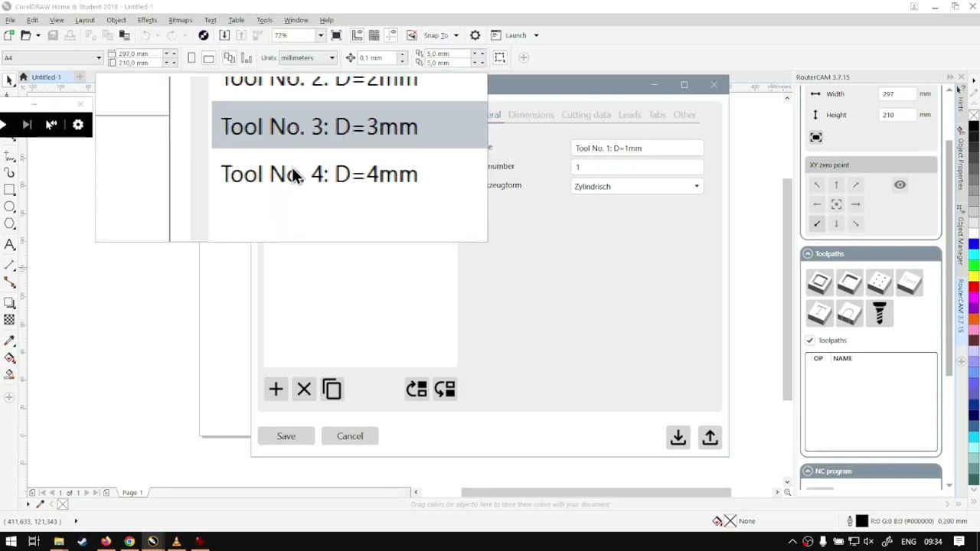Image resolution: width=980 pixels, height=551 pixels.
Task: Open the Tools menu
Action: [264, 20]
